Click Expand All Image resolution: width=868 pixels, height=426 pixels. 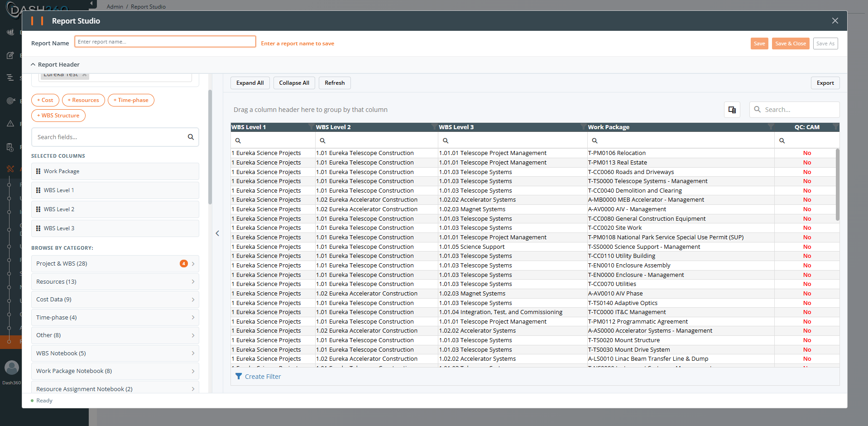[x=250, y=83]
